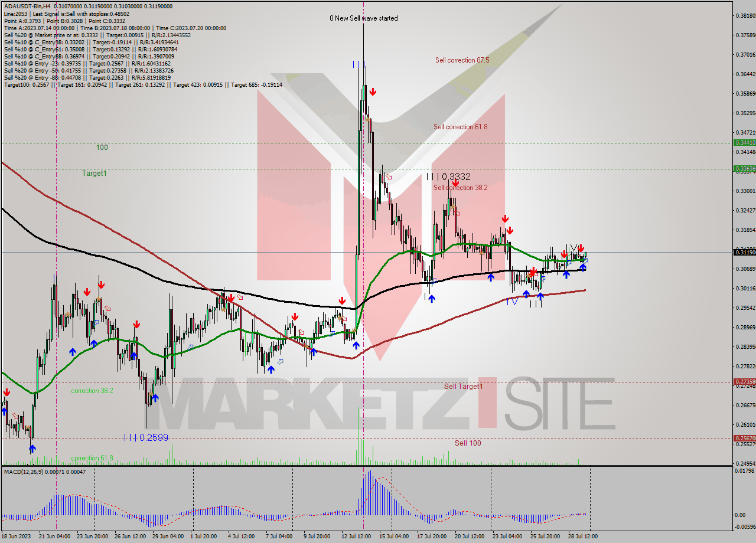Viewport: 756px width, 543px height.
Task: Click the red 0.25670 price tag
Action: (744, 439)
